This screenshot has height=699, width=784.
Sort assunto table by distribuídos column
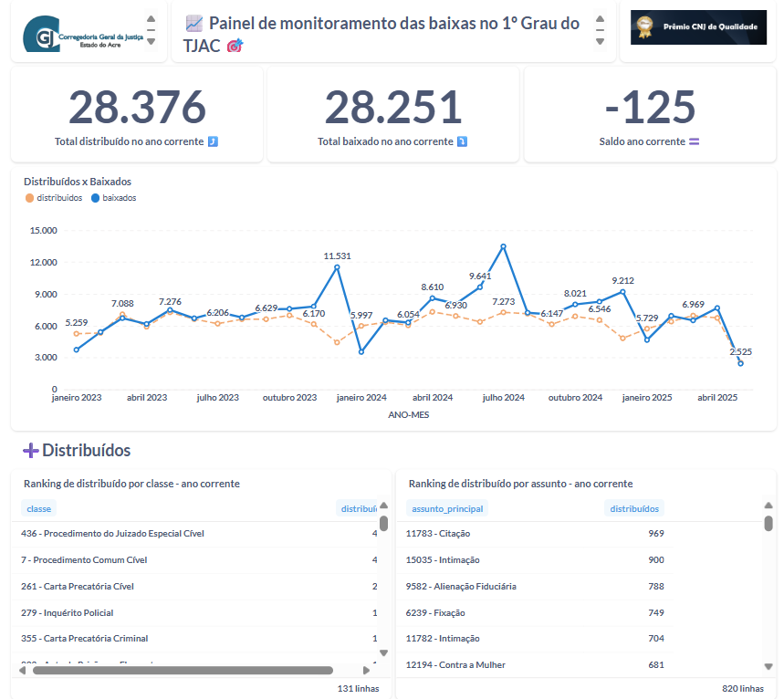coord(633,508)
